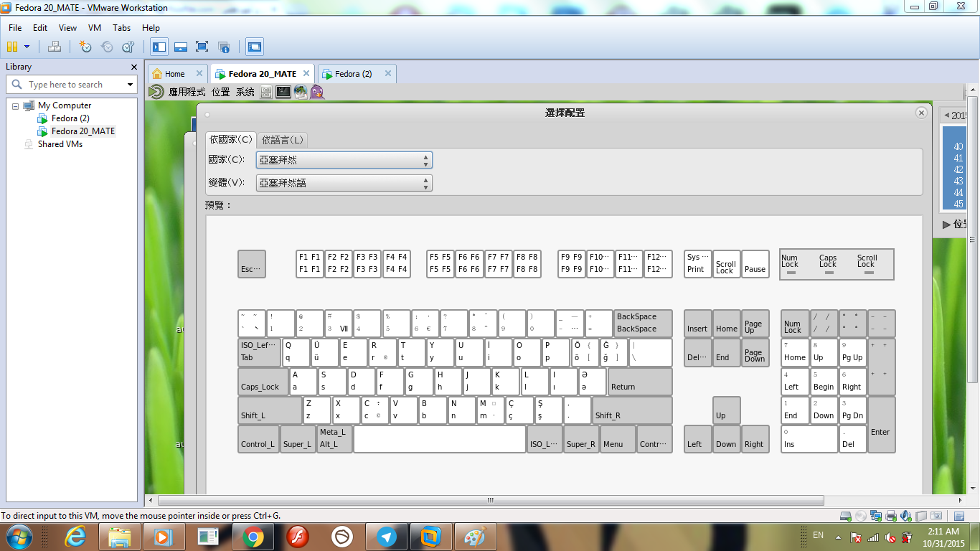Revert VM to previous snapshot icon
The image size is (980, 551).
(x=107, y=47)
